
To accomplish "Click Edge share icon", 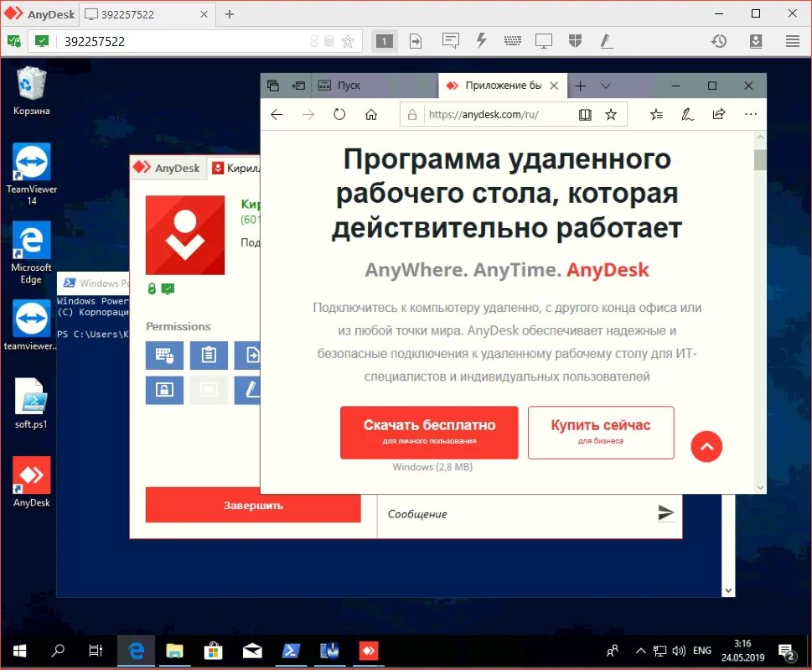I will click(x=719, y=114).
